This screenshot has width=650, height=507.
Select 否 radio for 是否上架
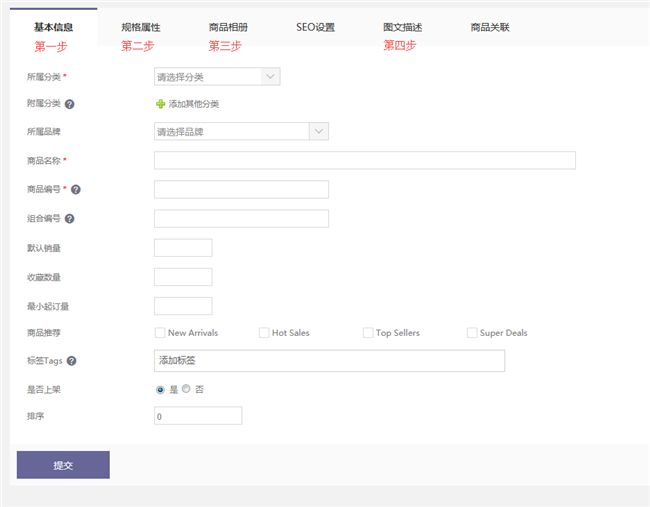click(186, 388)
